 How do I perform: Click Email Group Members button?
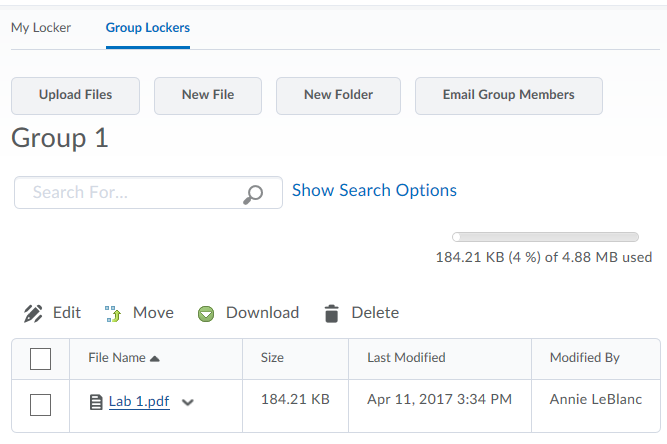[508, 95]
